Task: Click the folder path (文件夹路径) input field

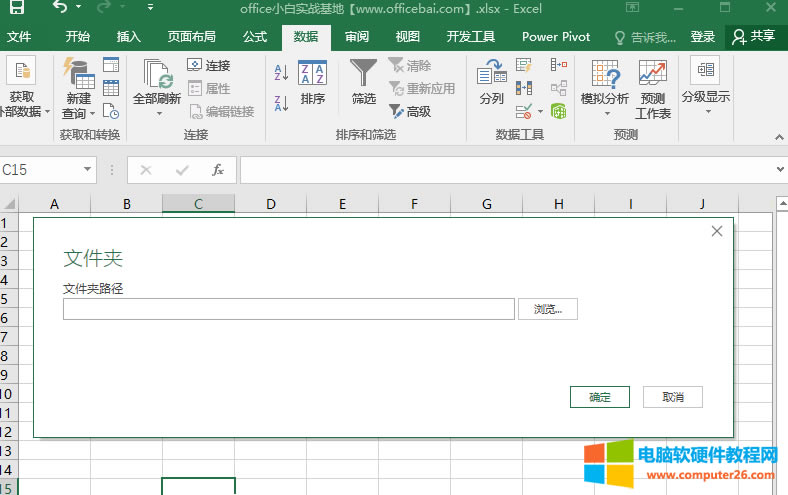Action: click(289, 310)
